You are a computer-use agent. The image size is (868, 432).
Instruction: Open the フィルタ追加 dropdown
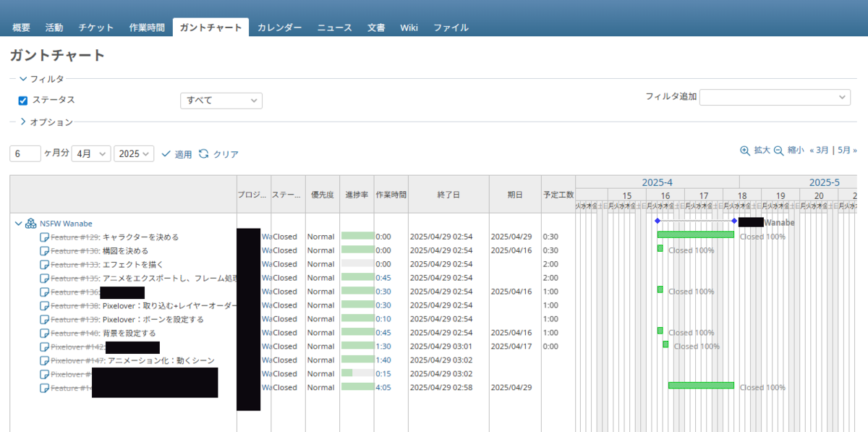coord(775,97)
